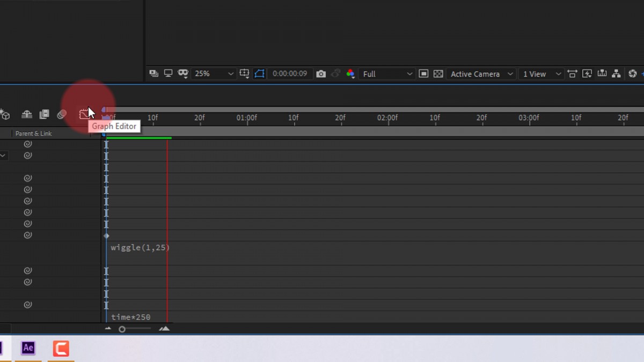Click the 02:00f mark on the time ruler
The width and height of the screenshot is (644, 362).
coord(387,117)
